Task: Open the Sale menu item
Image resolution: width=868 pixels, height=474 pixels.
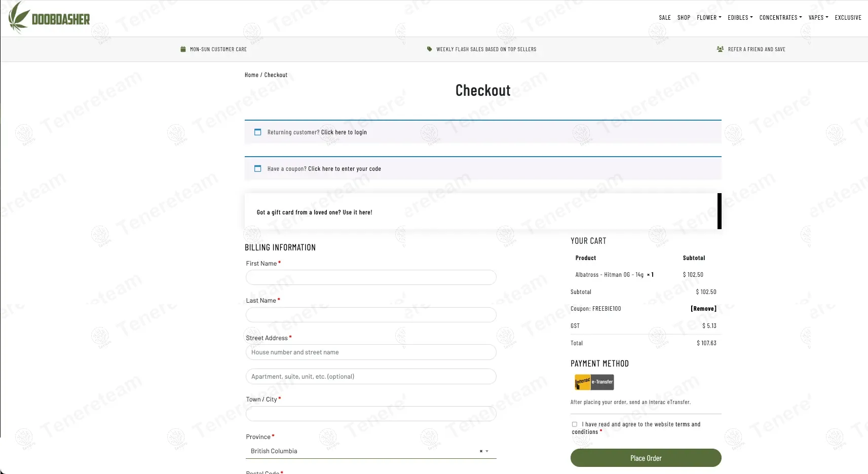Action: [664, 17]
